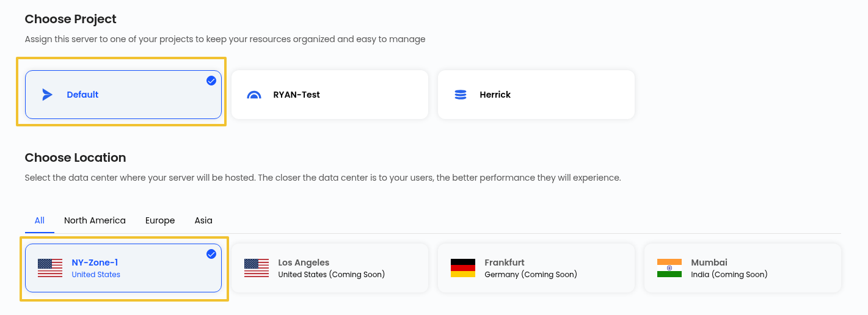Viewport: 868px width, 315px height.
Task: Select the Herrick project card
Action: [536, 95]
